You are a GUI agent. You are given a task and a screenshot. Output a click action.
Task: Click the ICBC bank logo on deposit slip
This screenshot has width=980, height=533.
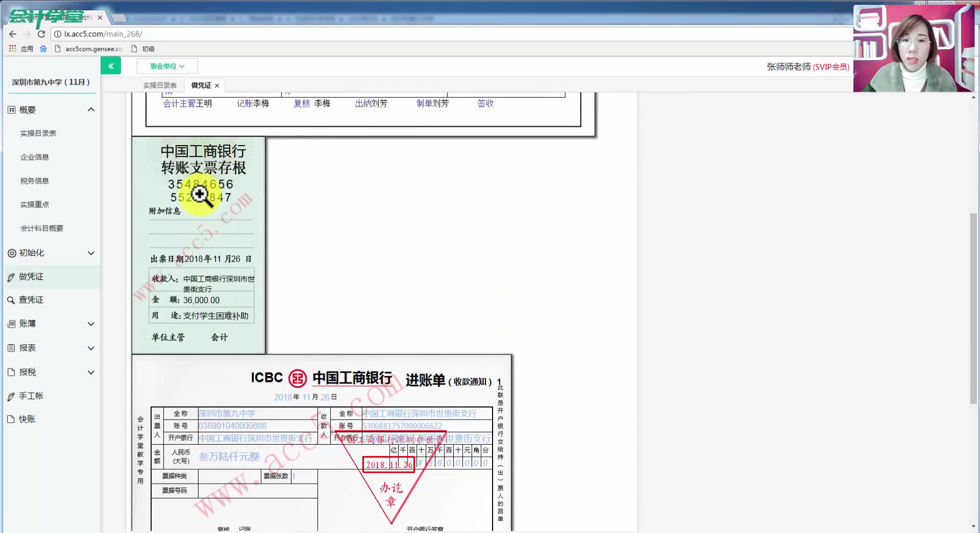pos(297,378)
